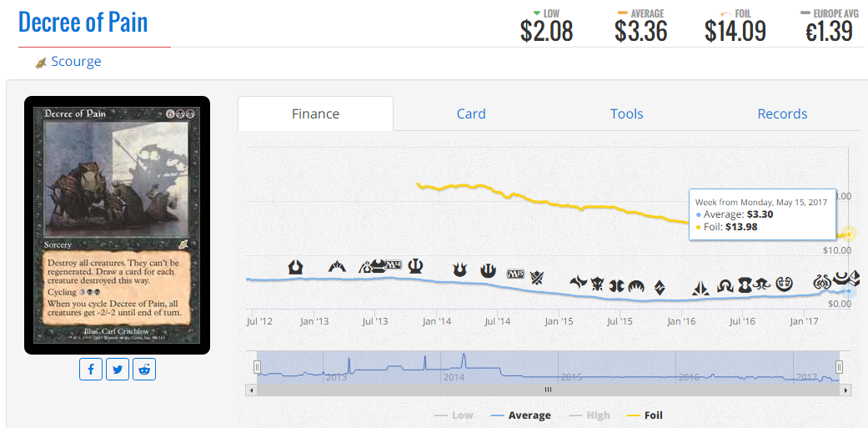The width and height of the screenshot is (868, 428).
Task: Click the Battle for Zendikar diamond icon
Action: pyautogui.click(x=660, y=287)
